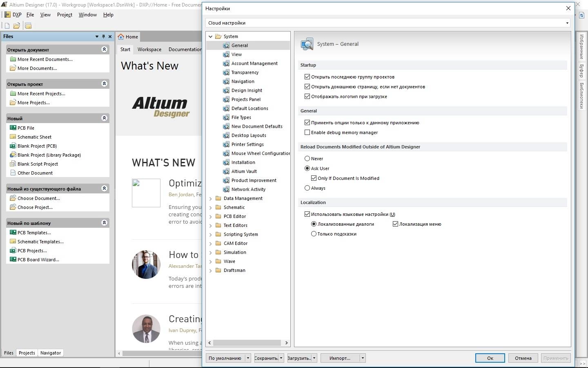Select the Never reload radio button
The height and width of the screenshot is (368, 588).
(x=307, y=158)
